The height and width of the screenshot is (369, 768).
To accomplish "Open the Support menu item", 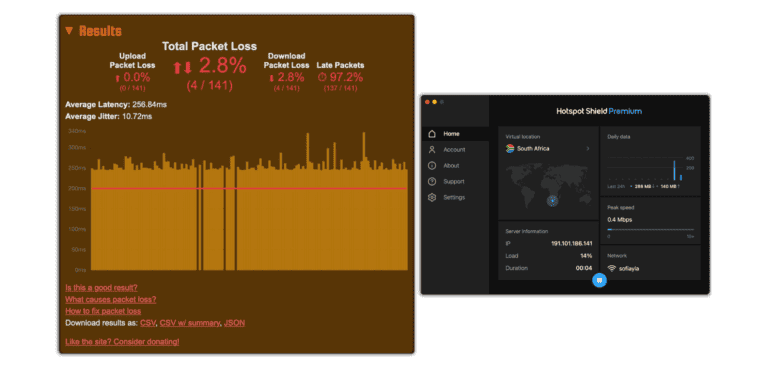I will click(455, 181).
